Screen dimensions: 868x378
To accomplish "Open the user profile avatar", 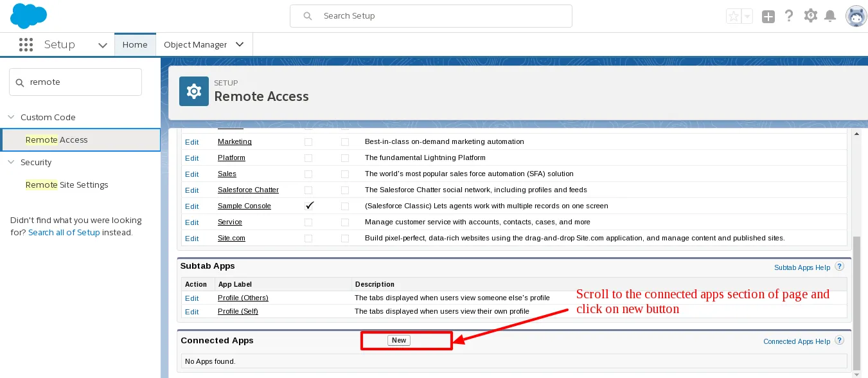I will point(856,16).
